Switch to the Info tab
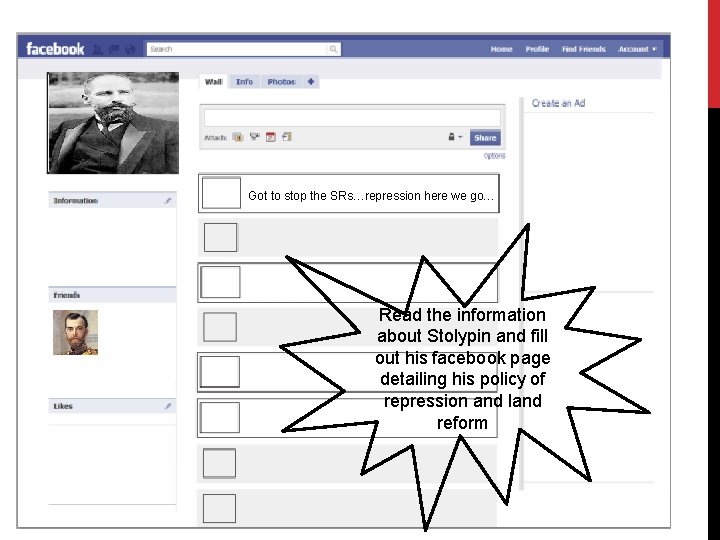This screenshot has height=540, width=720. coord(244,82)
